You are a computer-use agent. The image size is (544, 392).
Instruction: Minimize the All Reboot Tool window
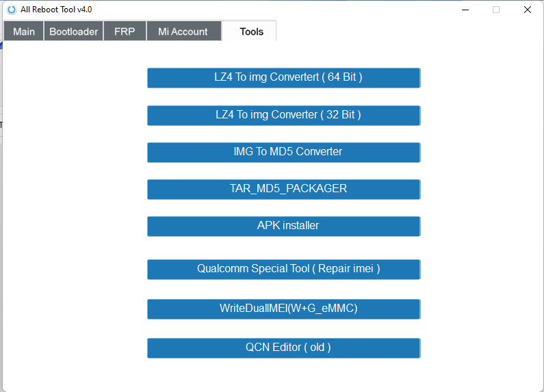(x=465, y=10)
